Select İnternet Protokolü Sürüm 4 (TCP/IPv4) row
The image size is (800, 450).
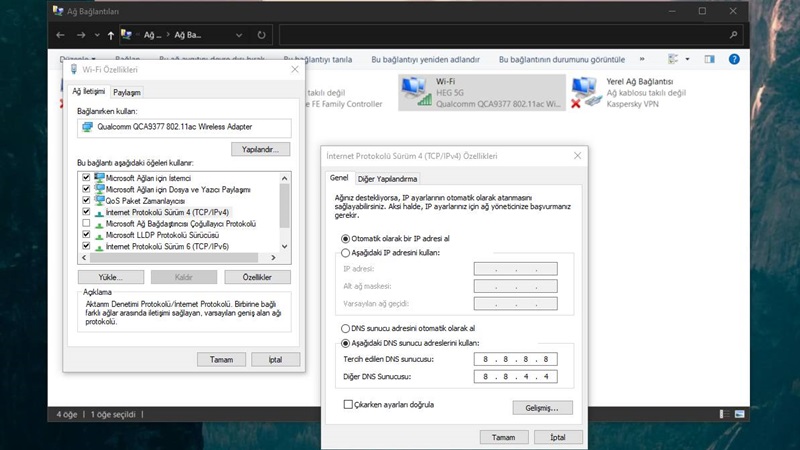coord(167,212)
